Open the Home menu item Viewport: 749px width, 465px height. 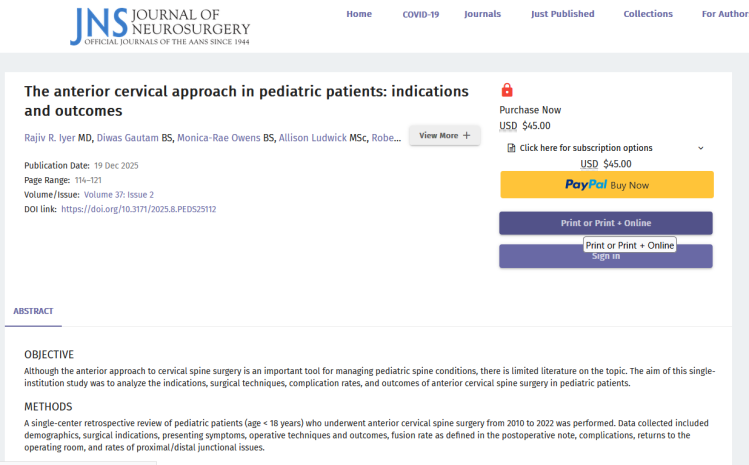click(x=359, y=14)
